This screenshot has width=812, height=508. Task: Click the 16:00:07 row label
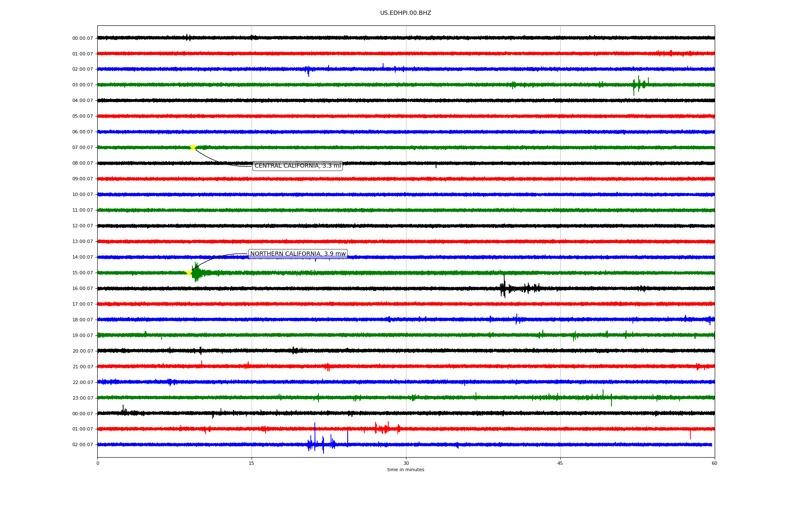pos(82,289)
